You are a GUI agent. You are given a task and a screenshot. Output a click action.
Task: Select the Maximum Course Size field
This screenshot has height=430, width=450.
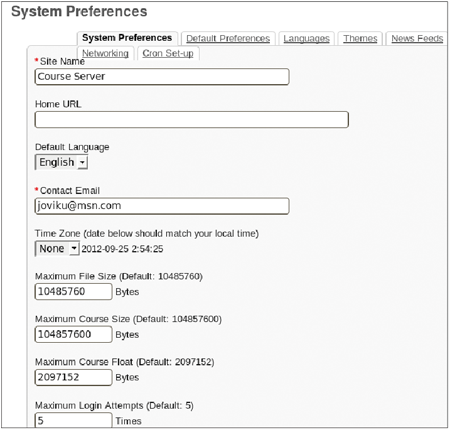(x=73, y=334)
